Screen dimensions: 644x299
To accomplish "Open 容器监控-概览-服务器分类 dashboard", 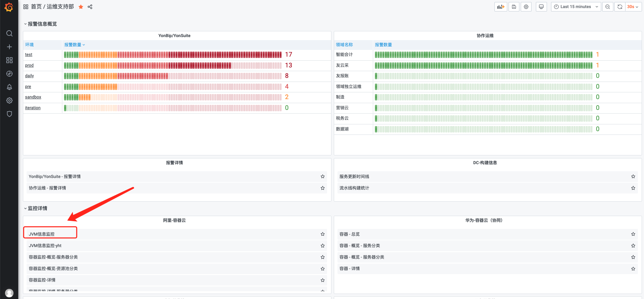I will coord(53,257).
